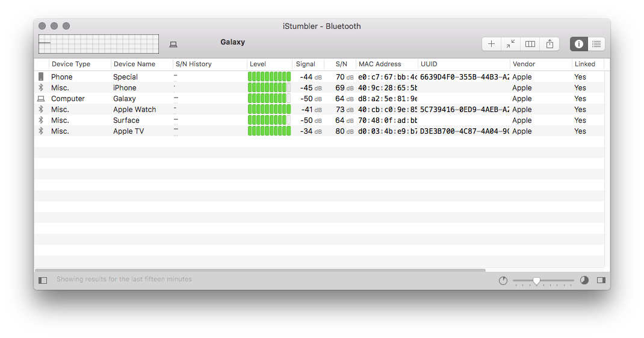
Task: Open the columns layout toolbar icon
Action: [530, 44]
